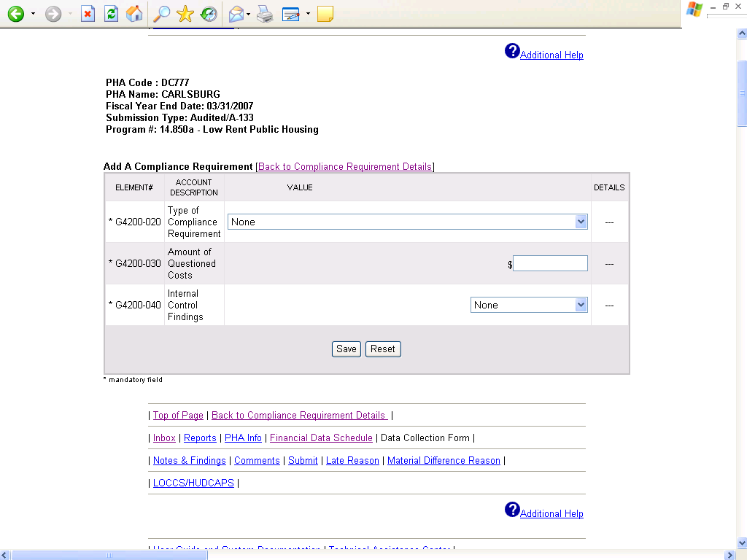Open the PHA Info link
This screenshot has width=747, height=560.
243,437
